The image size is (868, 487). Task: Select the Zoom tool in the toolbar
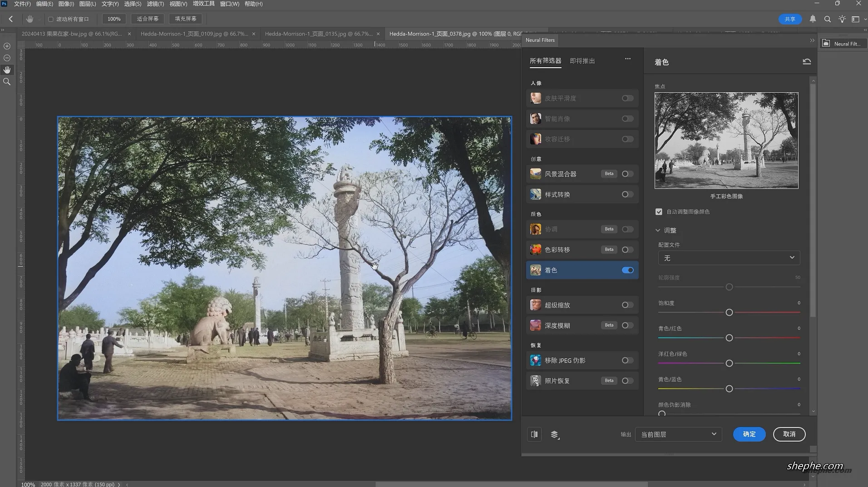tap(6, 82)
